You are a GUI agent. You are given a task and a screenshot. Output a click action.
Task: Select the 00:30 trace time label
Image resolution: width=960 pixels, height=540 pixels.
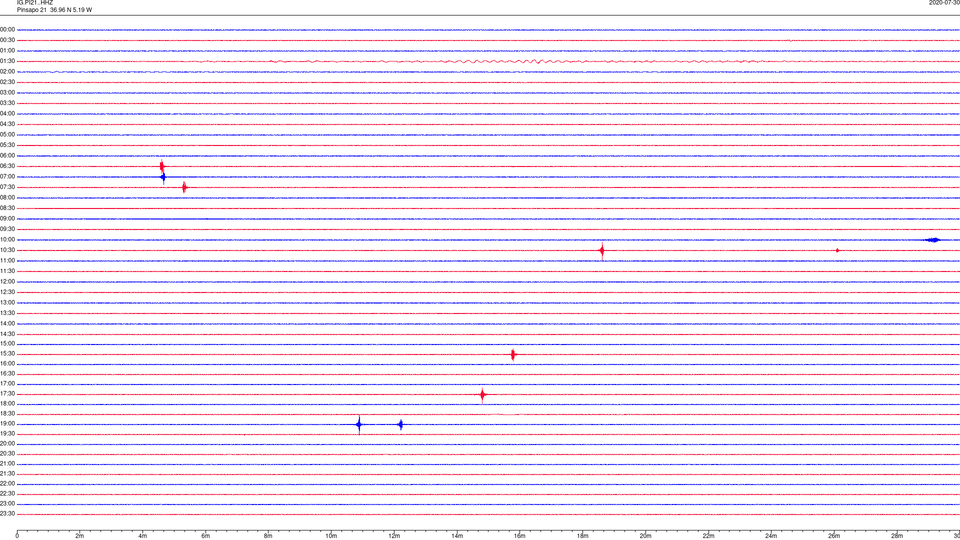pyautogui.click(x=7, y=40)
